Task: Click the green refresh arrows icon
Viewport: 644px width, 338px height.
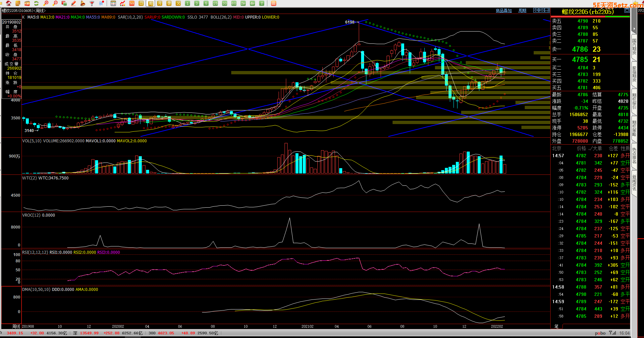Action: click(36, 3)
